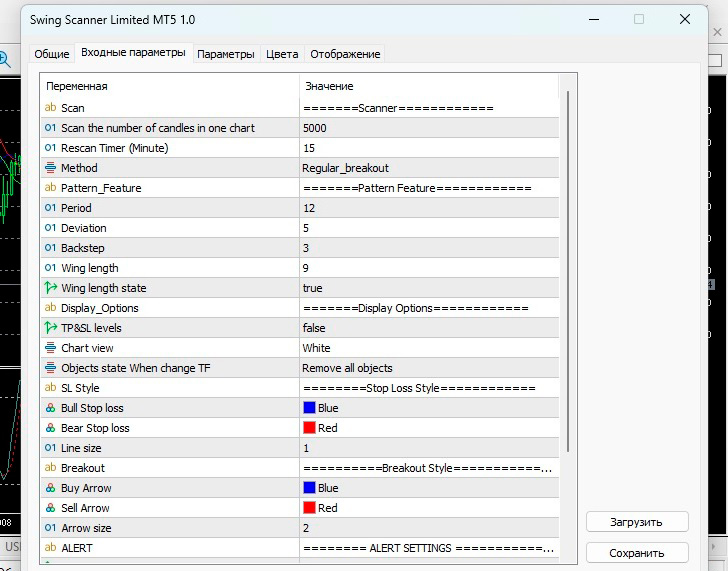Image resolution: width=728 pixels, height=571 pixels.
Task: Click the TP&SL levels boolean icon
Action: point(51,328)
